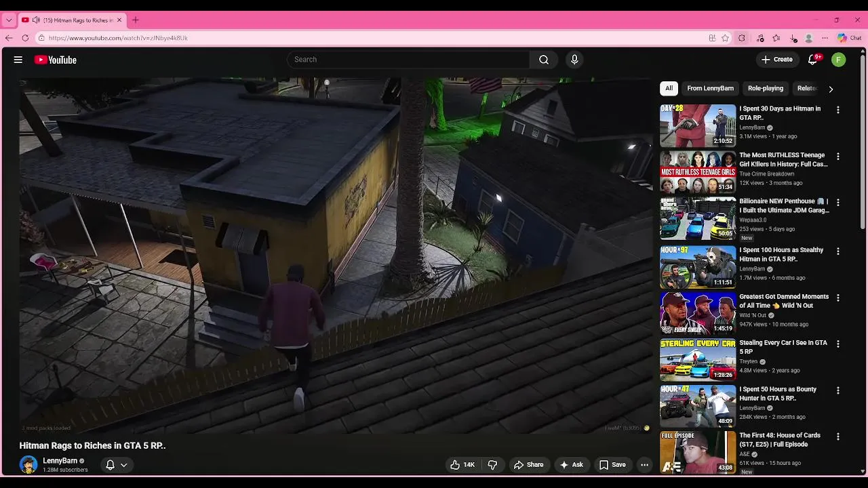Open options for Stealing Every Car video
Screen dimensions: 868x488
pyautogui.click(x=838, y=344)
